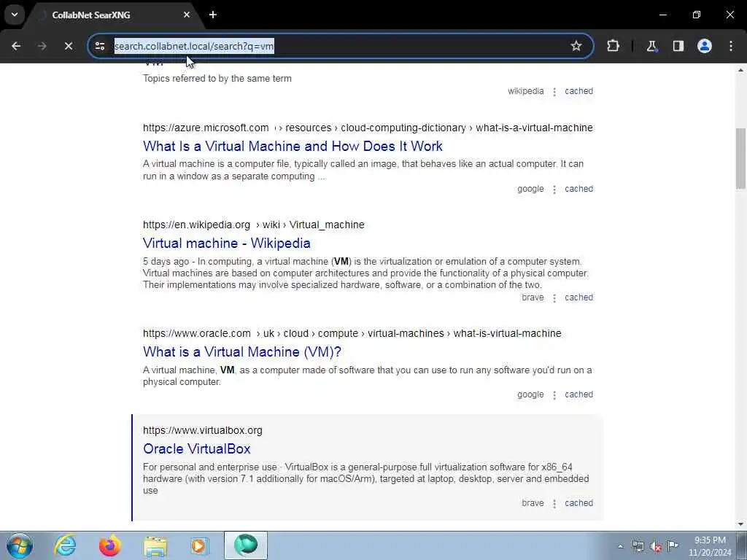
Task: Launch Firefox from the taskbar
Action: click(109, 545)
